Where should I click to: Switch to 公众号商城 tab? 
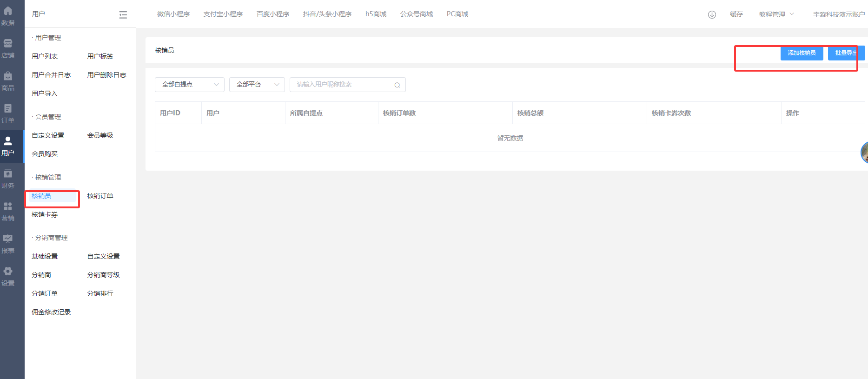pos(417,14)
